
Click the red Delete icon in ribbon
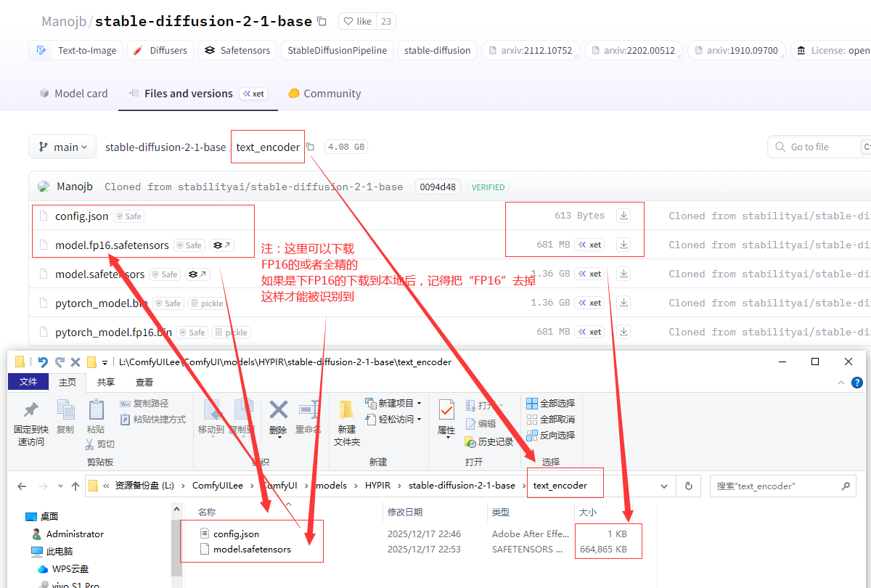[278, 417]
